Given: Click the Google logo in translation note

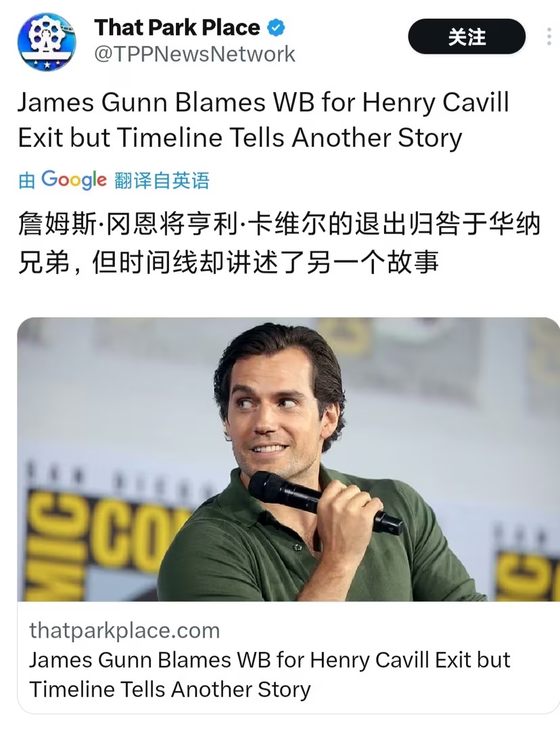Looking at the screenshot, I should 74,180.
